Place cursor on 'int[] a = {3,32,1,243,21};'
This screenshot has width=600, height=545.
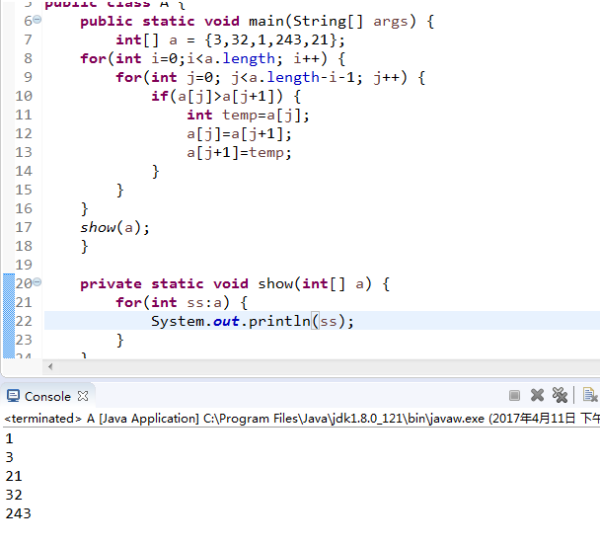tap(230, 40)
